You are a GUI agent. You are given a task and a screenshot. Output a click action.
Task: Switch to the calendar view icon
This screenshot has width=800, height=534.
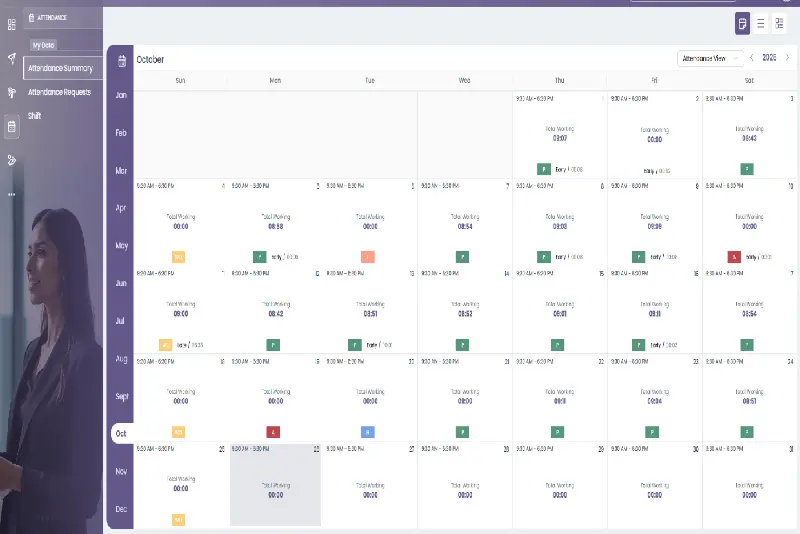[742, 23]
